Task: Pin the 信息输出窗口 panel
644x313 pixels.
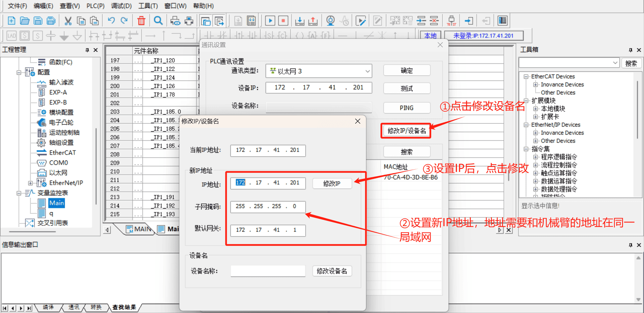Action: tap(631, 245)
